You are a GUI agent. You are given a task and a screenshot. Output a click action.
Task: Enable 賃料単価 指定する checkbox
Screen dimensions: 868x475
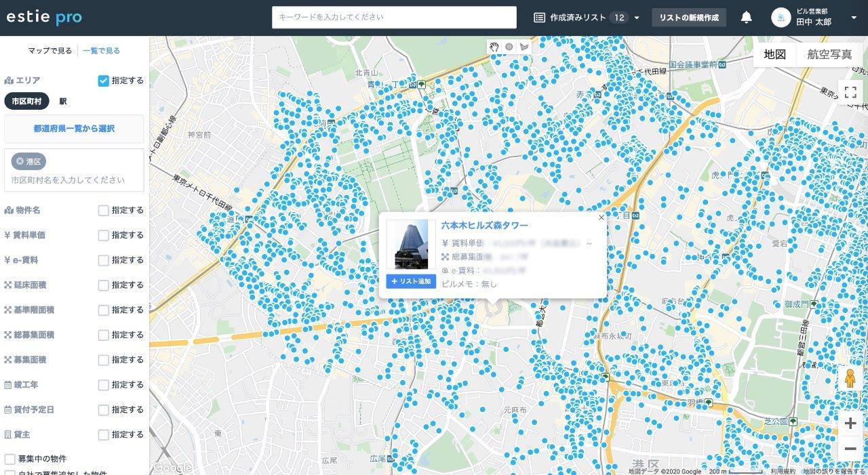[103, 235]
